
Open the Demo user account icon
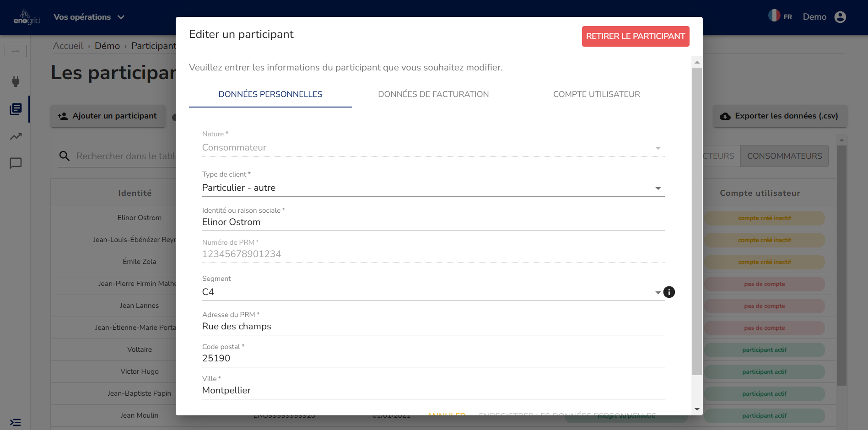click(840, 17)
